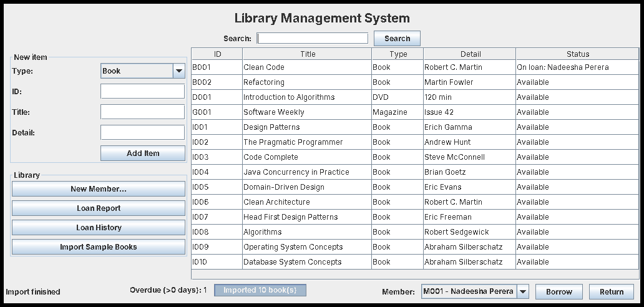Click the ID cell B001

[x=217, y=67]
